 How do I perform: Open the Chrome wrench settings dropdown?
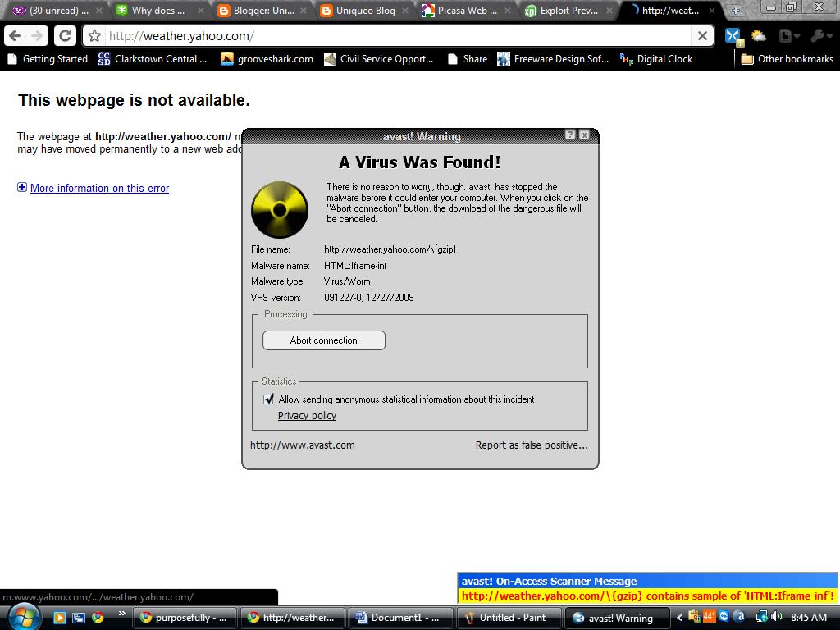click(x=820, y=36)
